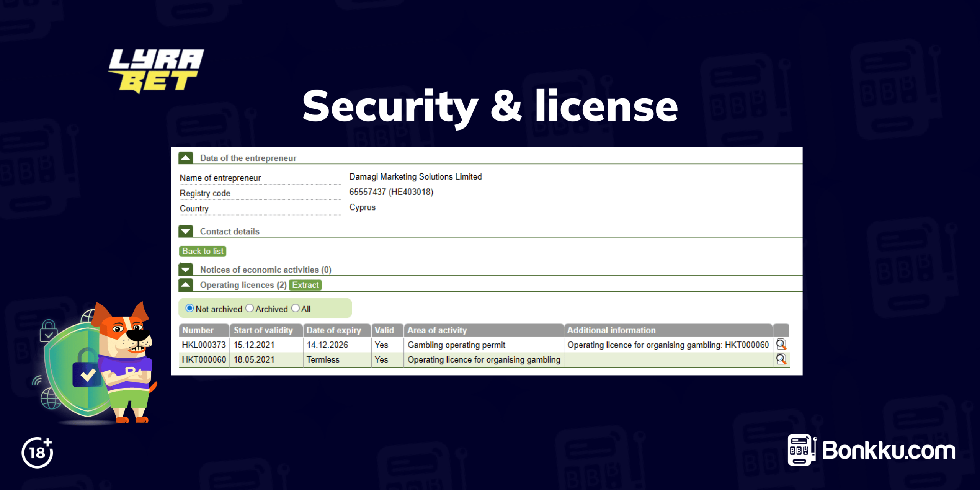Open details for licence HKL000373
The image size is (980, 490).
click(781, 345)
